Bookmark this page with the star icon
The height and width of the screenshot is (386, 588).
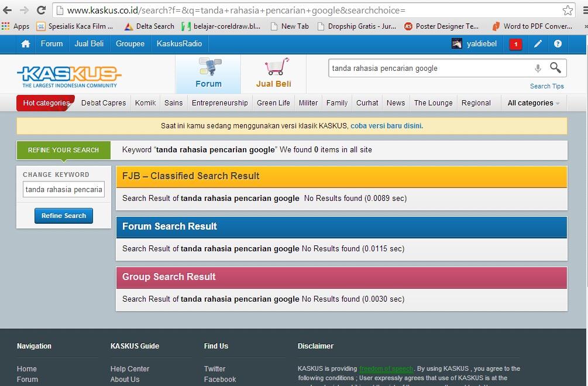tap(568, 11)
